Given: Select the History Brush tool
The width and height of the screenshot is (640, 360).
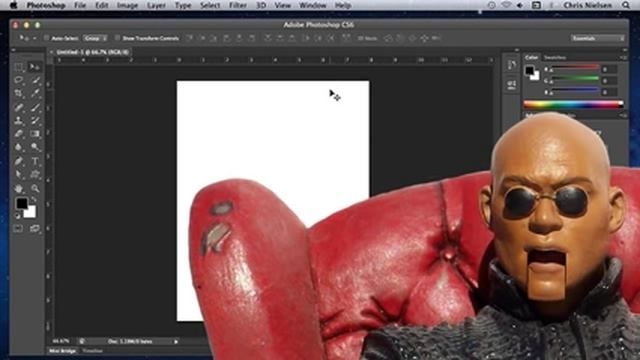Looking at the screenshot, I should pos(35,121).
